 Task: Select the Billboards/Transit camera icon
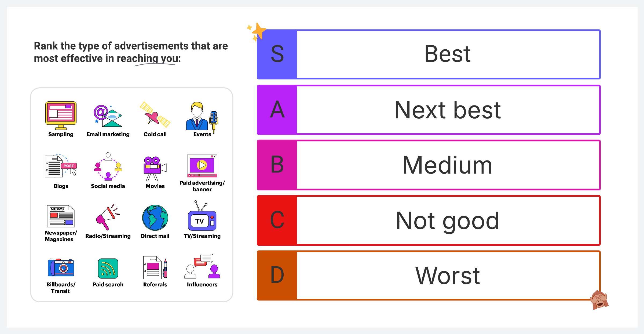(61, 267)
